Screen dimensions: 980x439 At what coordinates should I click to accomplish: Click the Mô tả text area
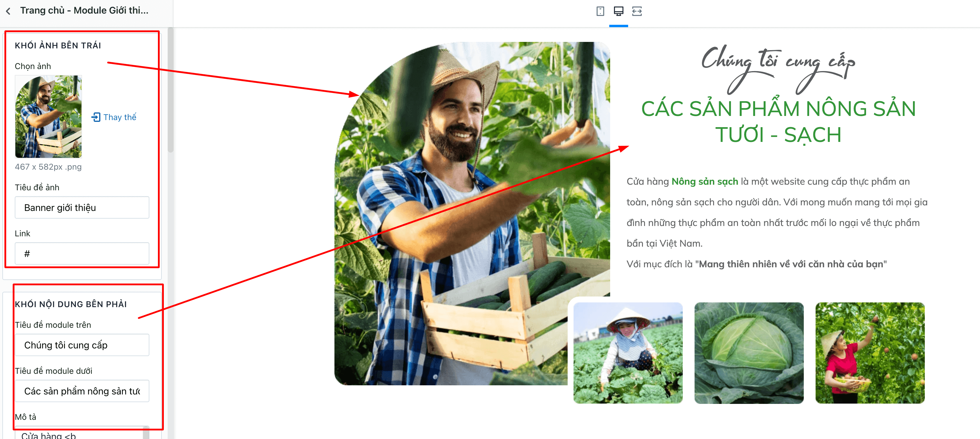click(x=82, y=433)
